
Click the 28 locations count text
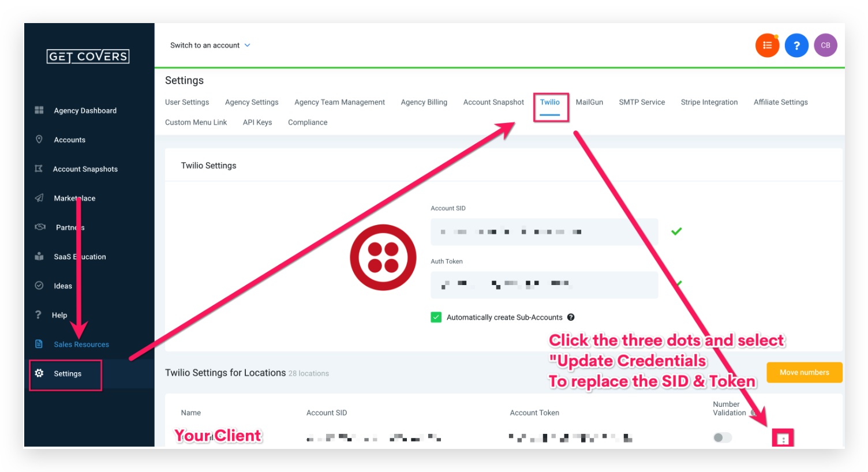pyautogui.click(x=309, y=373)
